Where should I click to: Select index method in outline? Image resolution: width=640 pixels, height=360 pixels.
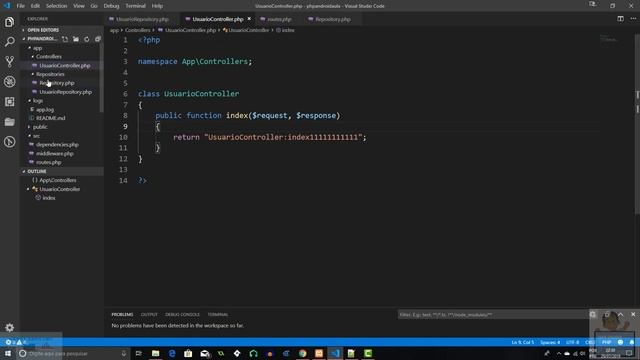tap(49, 198)
